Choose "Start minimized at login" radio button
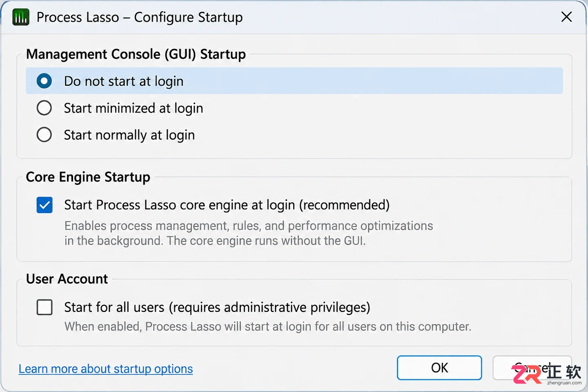 (x=44, y=108)
